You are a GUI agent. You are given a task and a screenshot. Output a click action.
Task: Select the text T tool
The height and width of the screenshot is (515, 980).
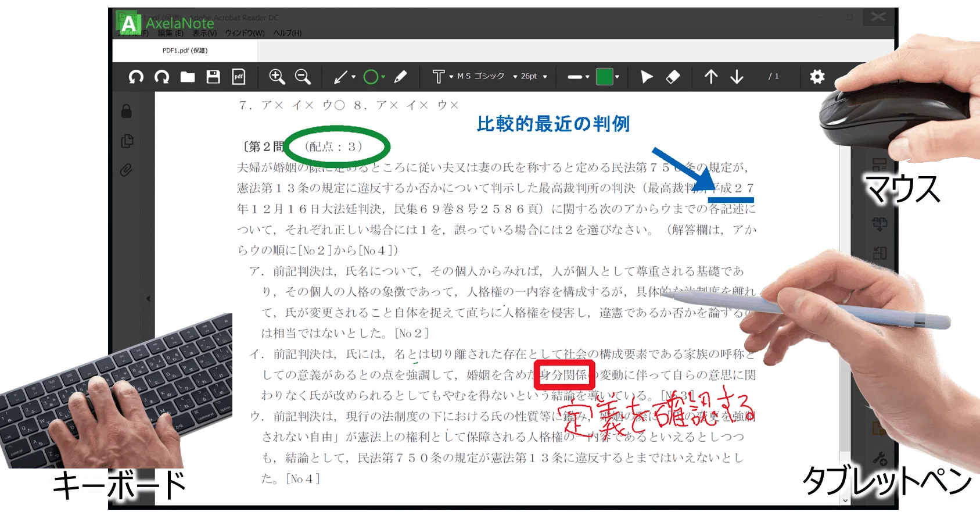tap(439, 77)
